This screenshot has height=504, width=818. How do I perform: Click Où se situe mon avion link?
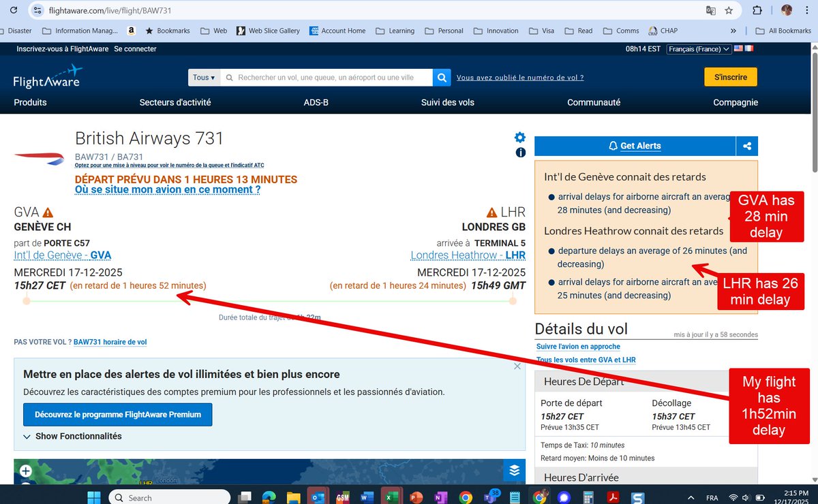point(167,190)
